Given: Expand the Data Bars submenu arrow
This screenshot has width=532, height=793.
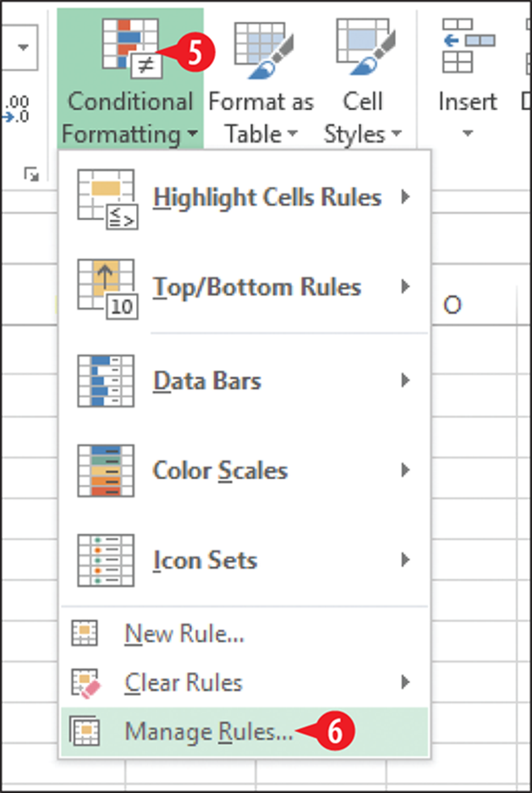Looking at the screenshot, I should coord(404,380).
